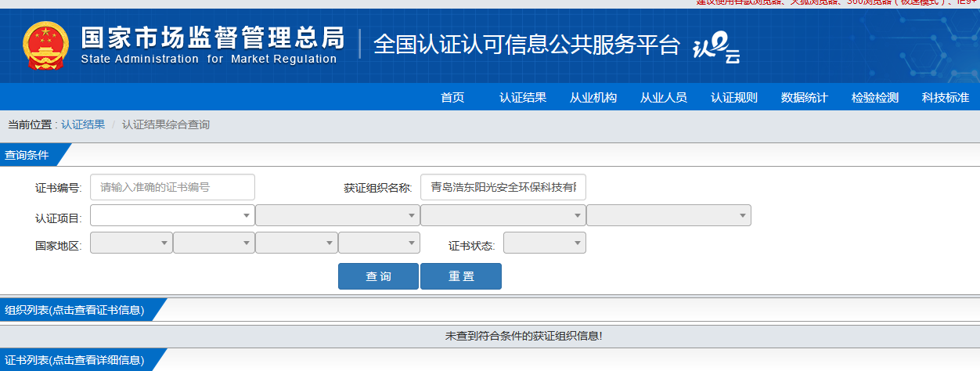Expand the third 国家地区 dropdown
The width and height of the screenshot is (980, 371).
297,243
